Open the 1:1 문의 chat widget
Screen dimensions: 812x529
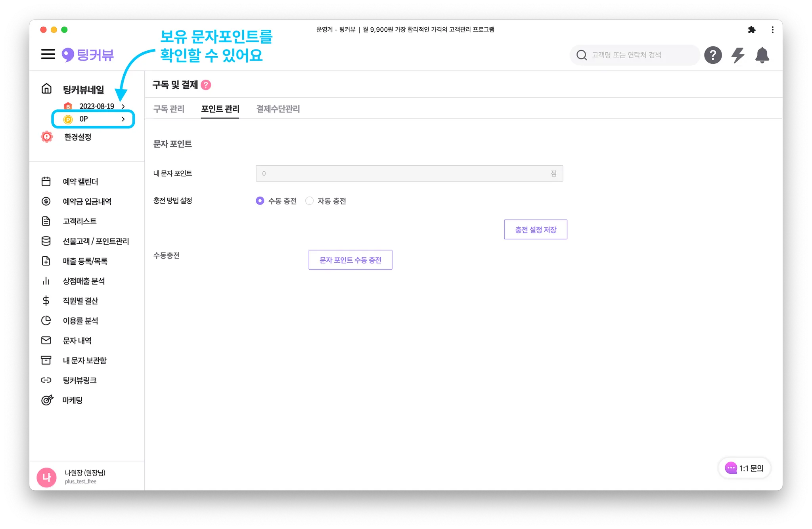coord(744,468)
